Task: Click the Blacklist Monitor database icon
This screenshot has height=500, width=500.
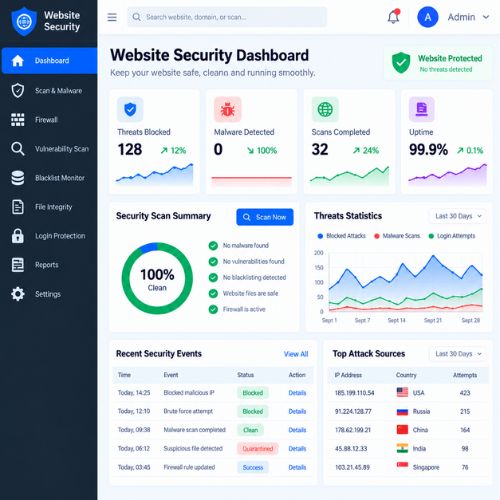Action: pos(18,178)
